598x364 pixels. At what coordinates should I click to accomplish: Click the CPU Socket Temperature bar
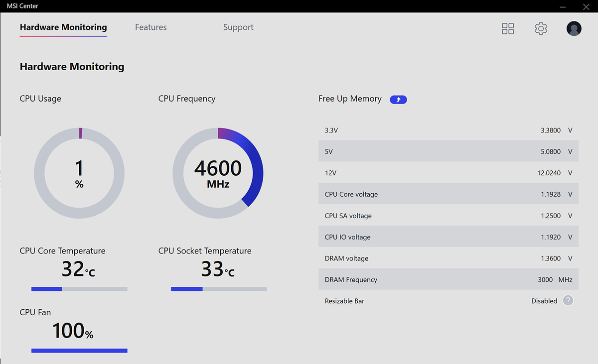click(x=219, y=289)
